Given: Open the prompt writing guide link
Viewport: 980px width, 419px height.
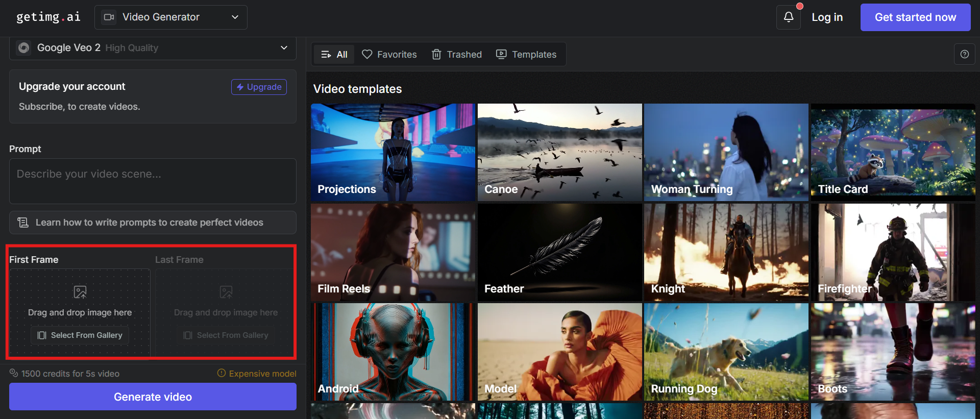Looking at the screenshot, I should click(x=153, y=223).
